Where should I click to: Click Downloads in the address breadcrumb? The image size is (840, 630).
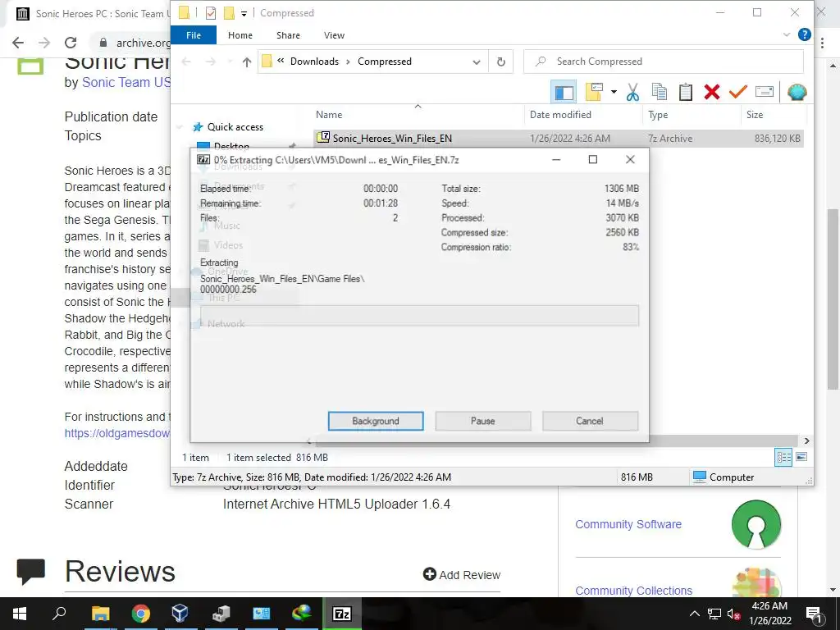(314, 62)
